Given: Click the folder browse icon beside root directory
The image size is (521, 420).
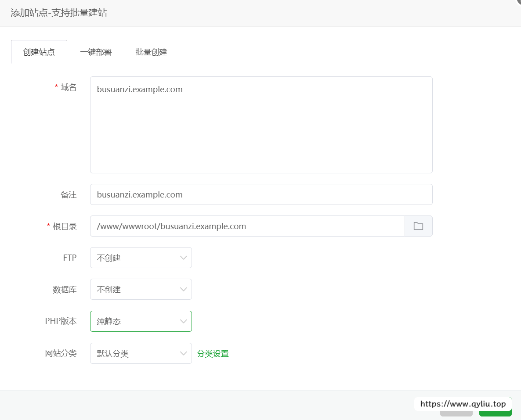Looking at the screenshot, I should 418,226.
